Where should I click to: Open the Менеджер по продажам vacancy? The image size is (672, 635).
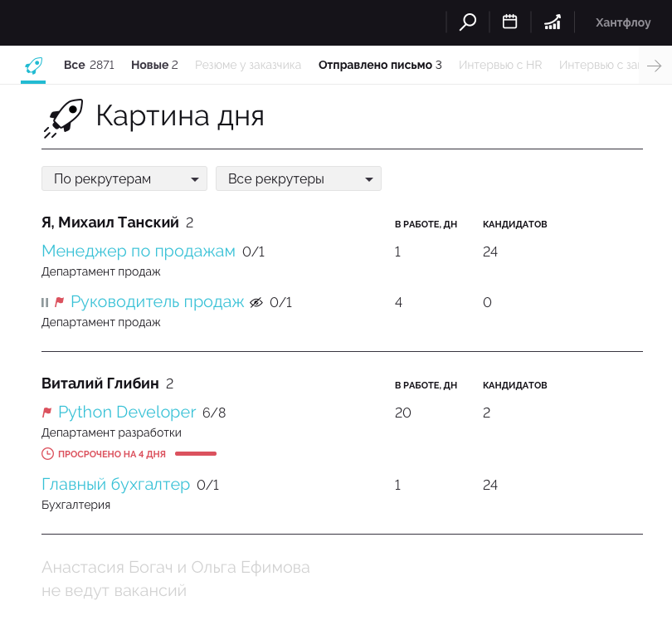[x=138, y=250]
